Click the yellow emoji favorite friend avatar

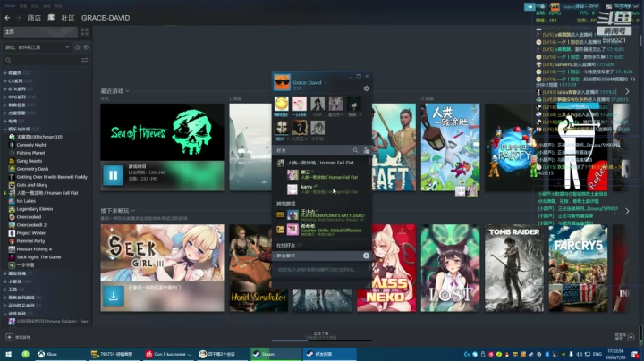coord(282,104)
